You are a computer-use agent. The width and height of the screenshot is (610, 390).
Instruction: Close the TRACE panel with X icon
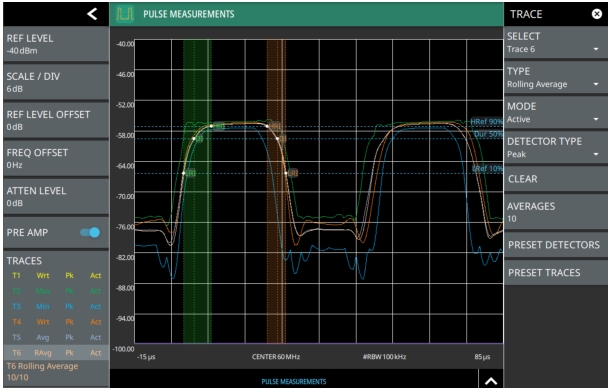coord(596,14)
